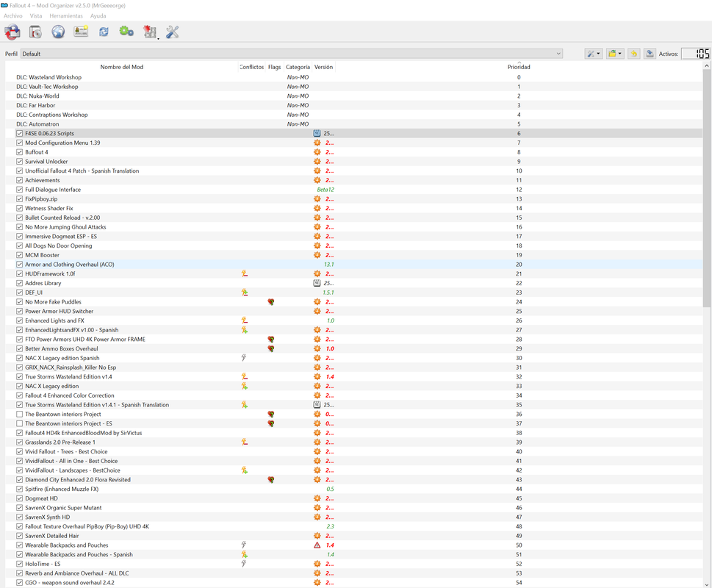This screenshot has width=712, height=588.
Task: Click heart flag on FTO Power Armors row
Action: coord(271,339)
